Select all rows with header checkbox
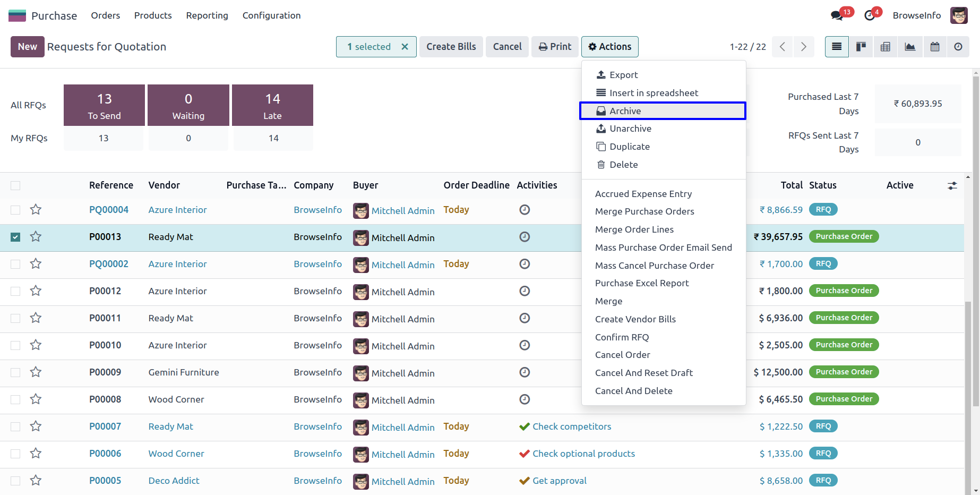The height and width of the screenshot is (495, 980). tap(15, 185)
